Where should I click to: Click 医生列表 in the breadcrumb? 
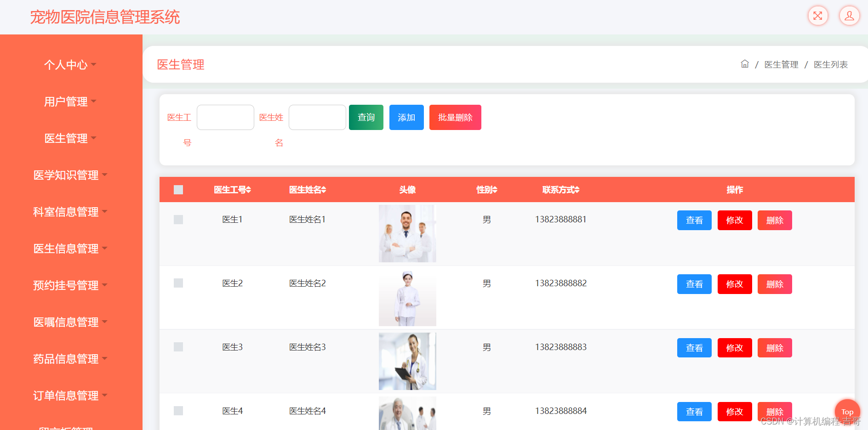click(831, 65)
